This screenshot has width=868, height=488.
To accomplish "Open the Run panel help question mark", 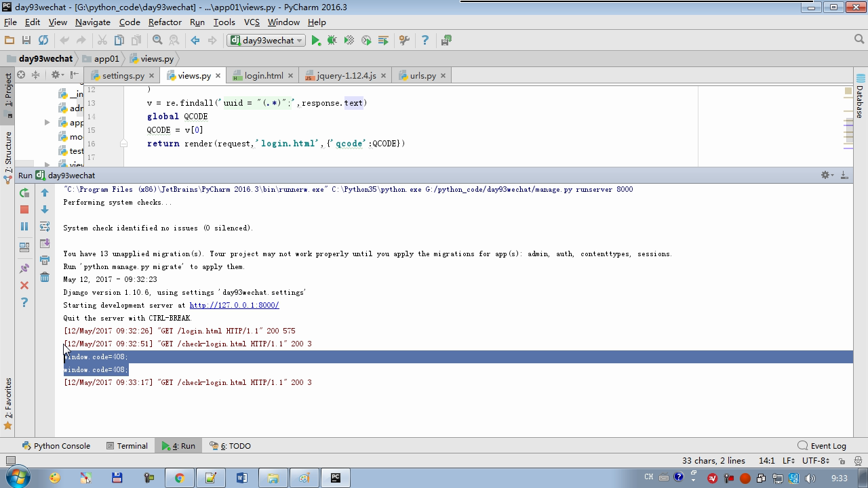I will [24, 302].
